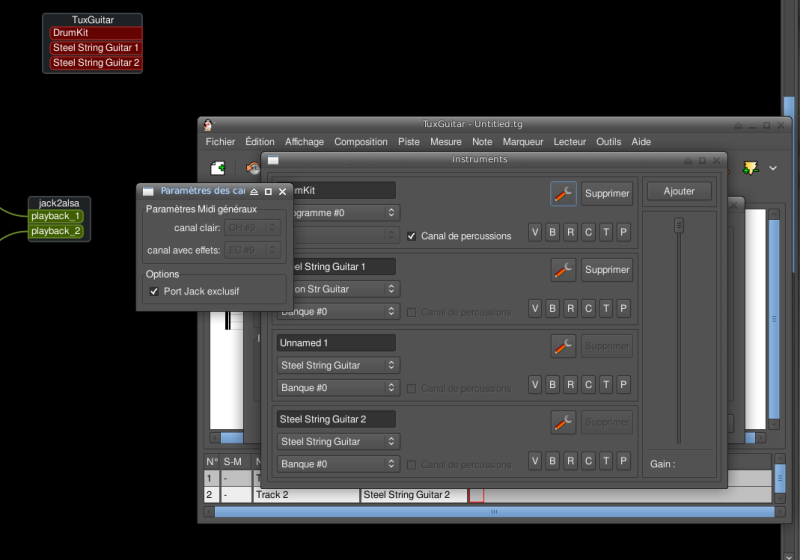Edit the Unnamed 1 channel name field
800x560 pixels.
336,343
